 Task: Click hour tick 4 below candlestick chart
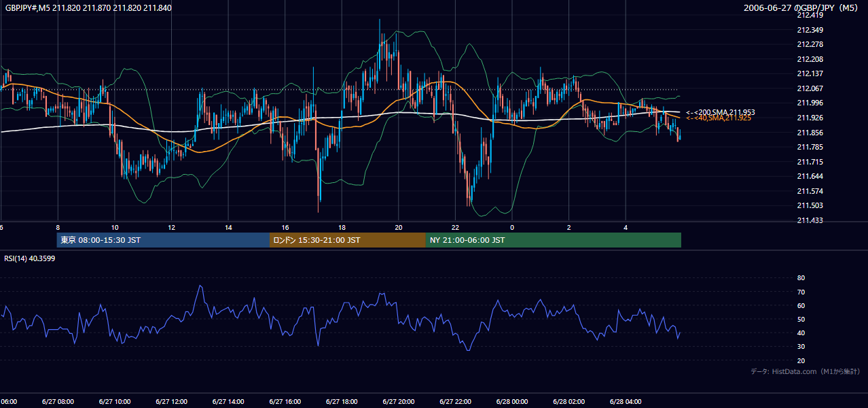(x=626, y=228)
